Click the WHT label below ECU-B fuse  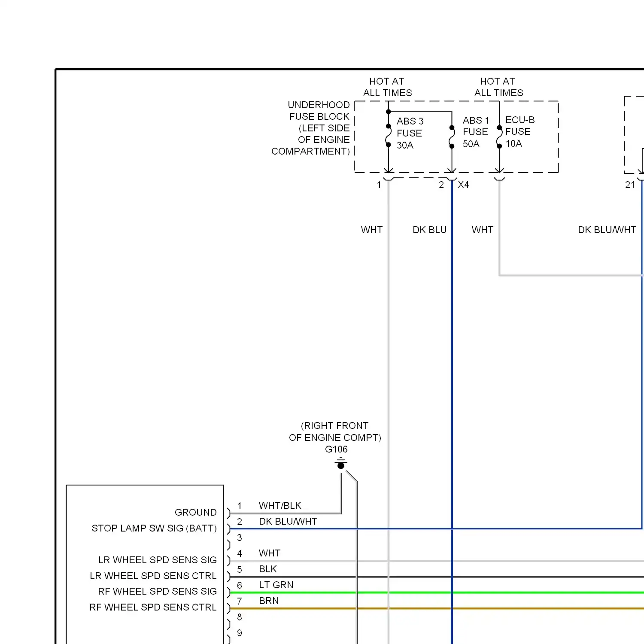(x=483, y=230)
